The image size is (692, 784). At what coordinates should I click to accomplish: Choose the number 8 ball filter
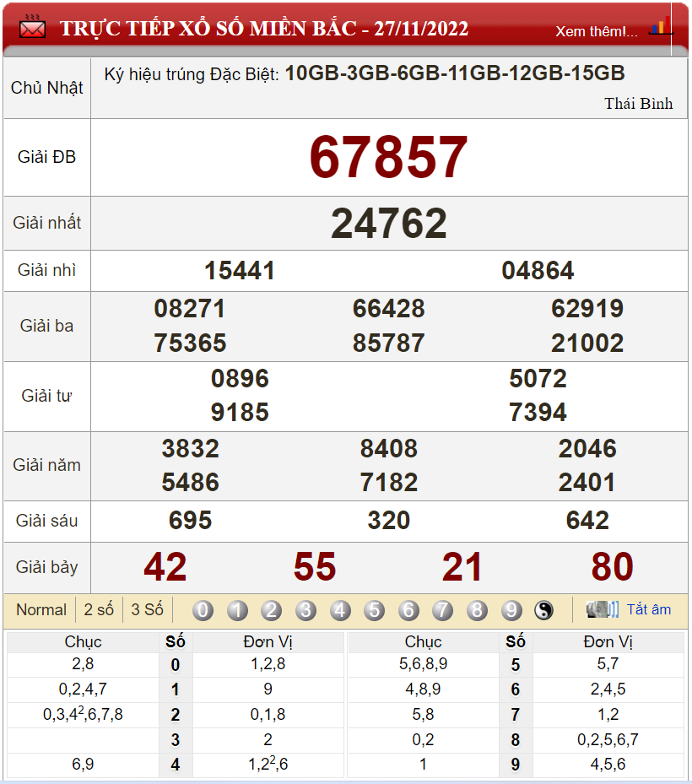click(477, 610)
